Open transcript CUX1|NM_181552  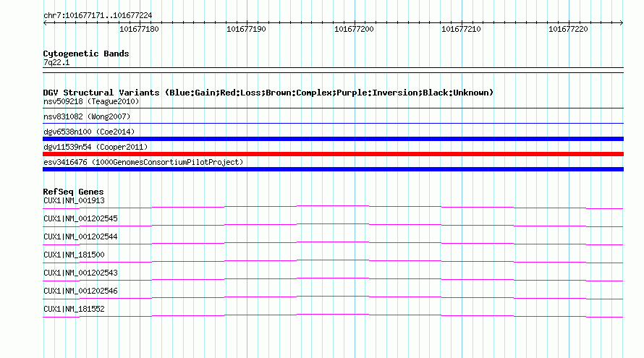tap(74, 309)
